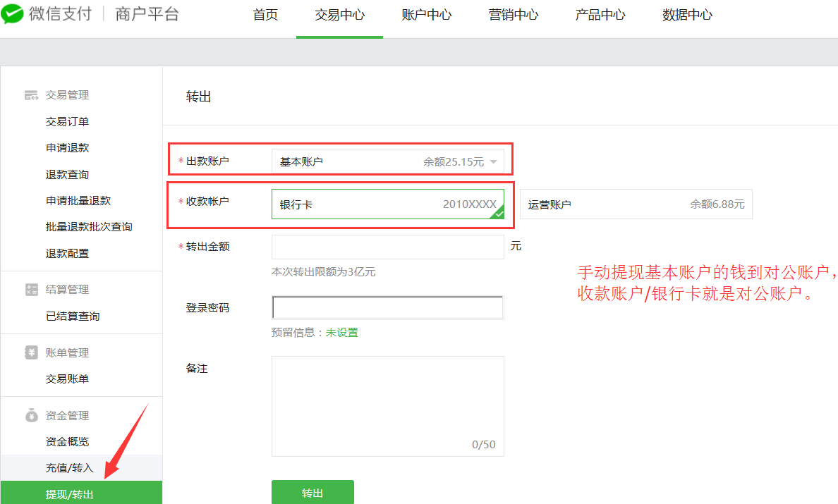Click the 本次转出限额为3亿元 hint text
This screenshot has width=838, height=504.
(323, 272)
